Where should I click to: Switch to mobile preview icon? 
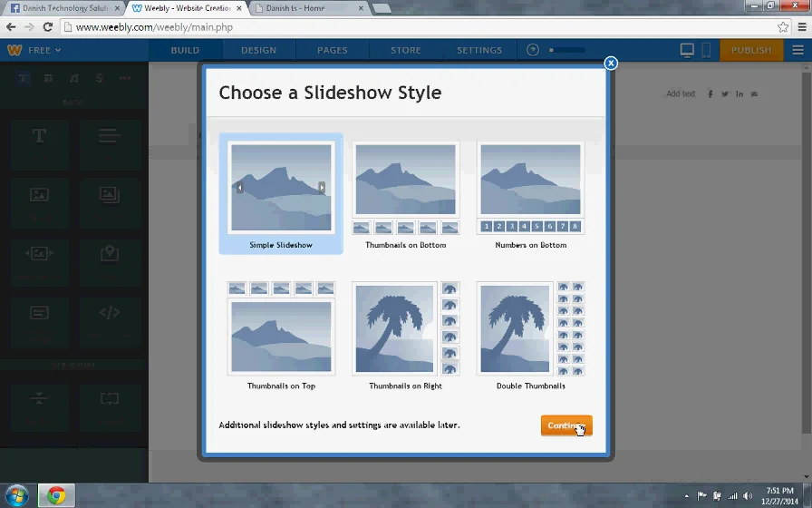[x=706, y=50]
